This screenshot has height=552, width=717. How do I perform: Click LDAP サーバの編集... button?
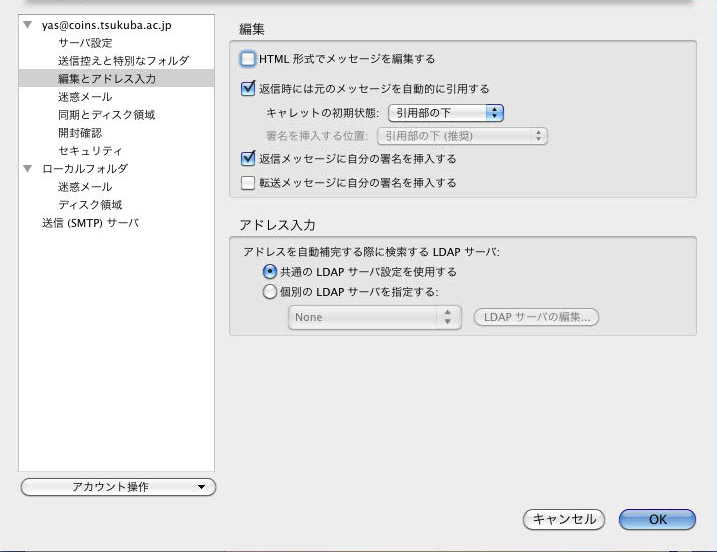pyautogui.click(x=536, y=317)
